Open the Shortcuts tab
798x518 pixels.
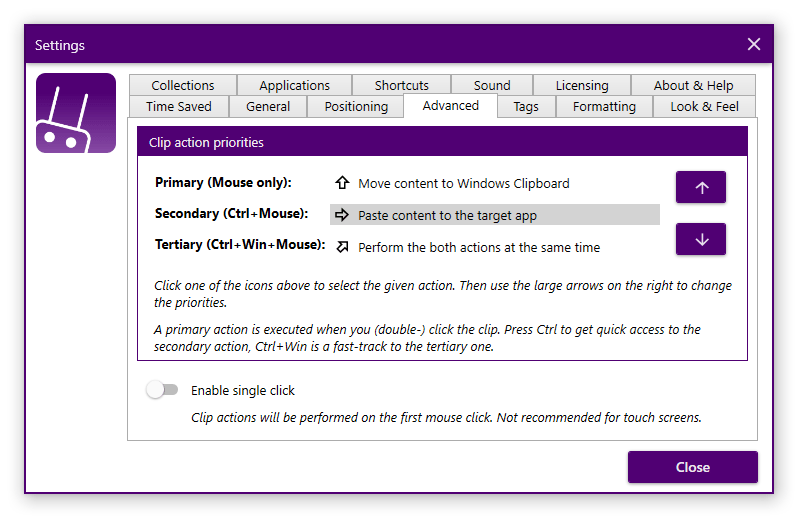tap(402, 85)
